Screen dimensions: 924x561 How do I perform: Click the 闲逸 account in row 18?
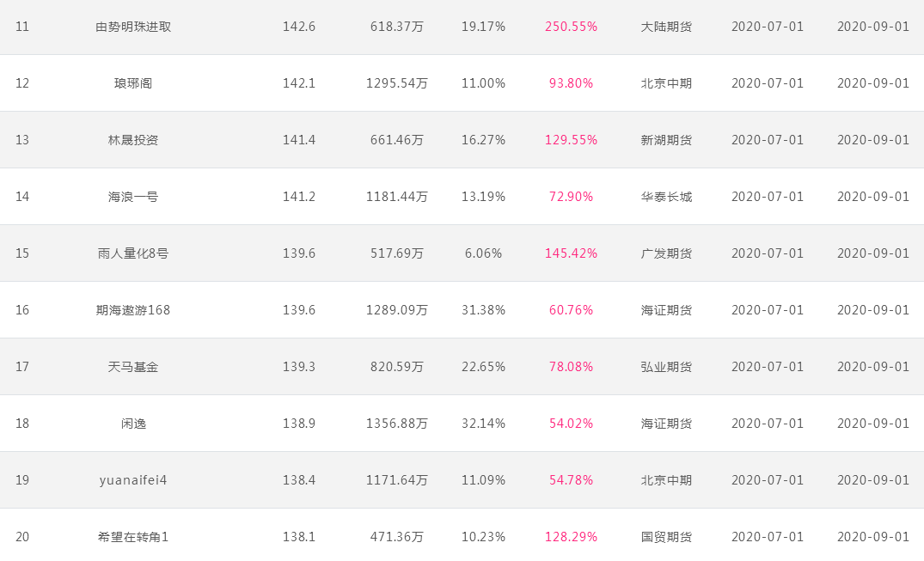pos(133,423)
